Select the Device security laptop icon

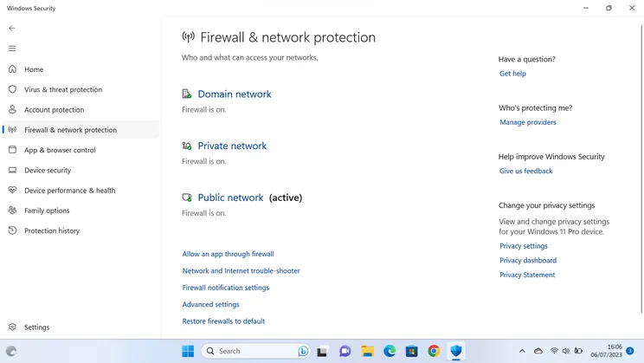pyautogui.click(x=12, y=170)
